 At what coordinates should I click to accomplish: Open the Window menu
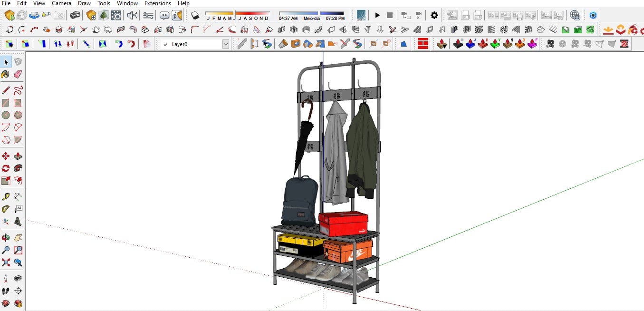(127, 3)
